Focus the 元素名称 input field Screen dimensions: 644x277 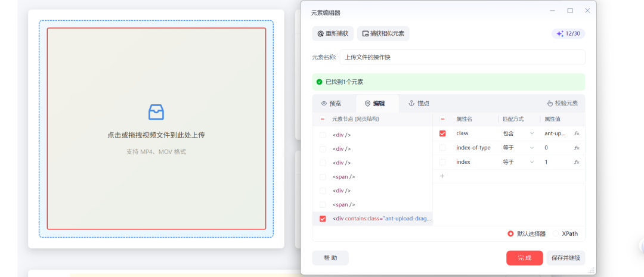click(x=463, y=57)
